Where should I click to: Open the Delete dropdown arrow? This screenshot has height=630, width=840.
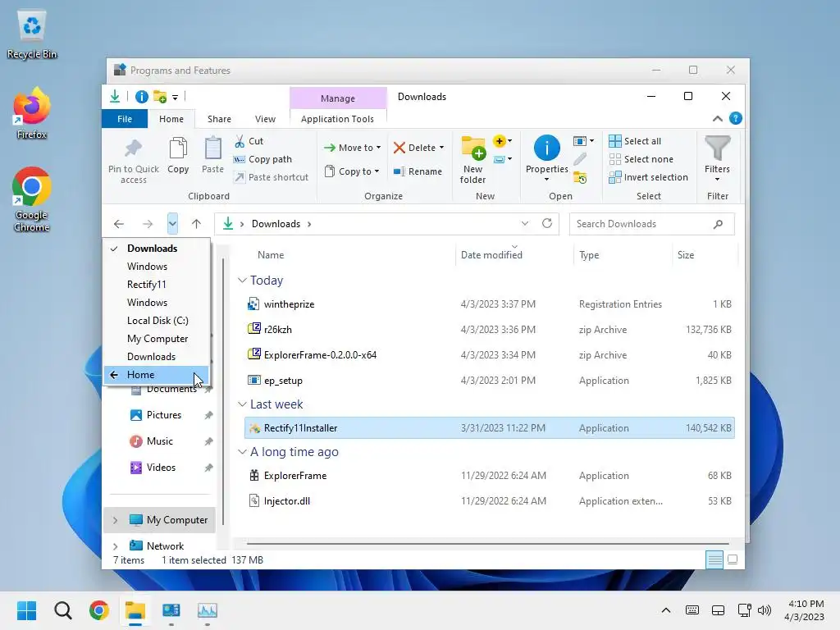[x=441, y=148]
